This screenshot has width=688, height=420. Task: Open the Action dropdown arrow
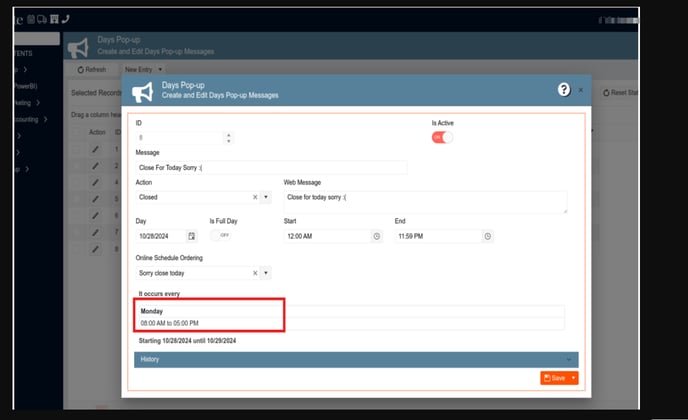point(266,198)
